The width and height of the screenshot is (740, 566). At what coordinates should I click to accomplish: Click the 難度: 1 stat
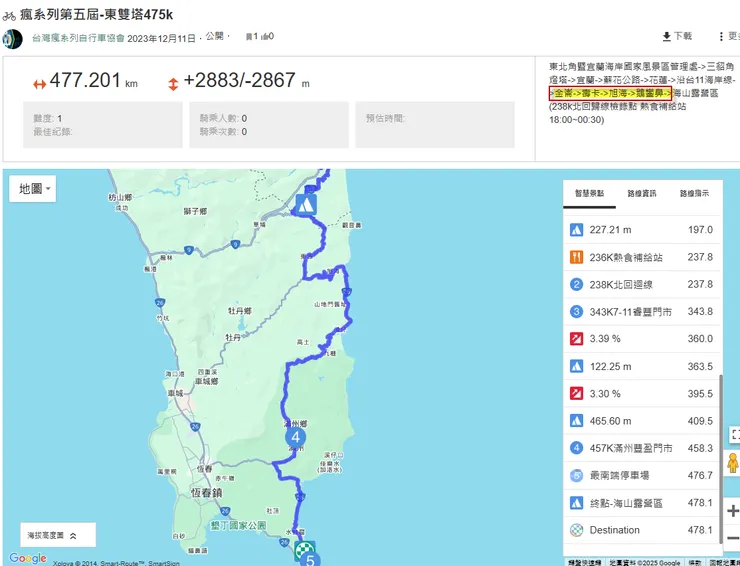pos(48,118)
